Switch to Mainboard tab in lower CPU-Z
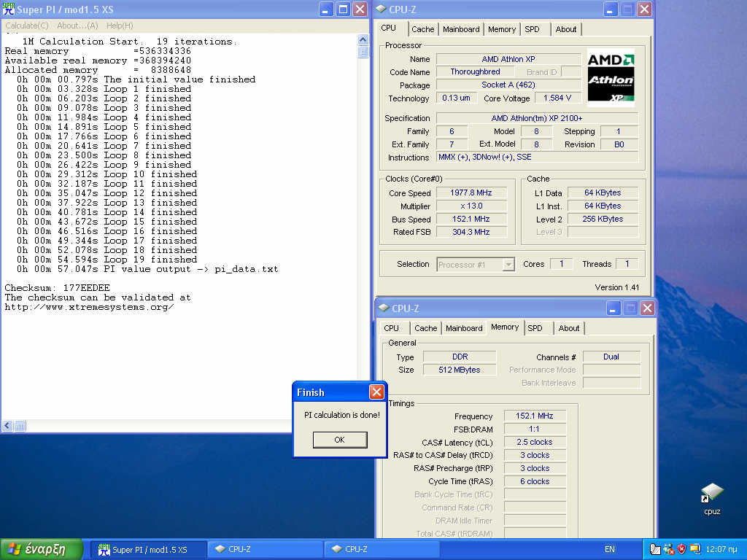This screenshot has width=747, height=560. pos(464,328)
